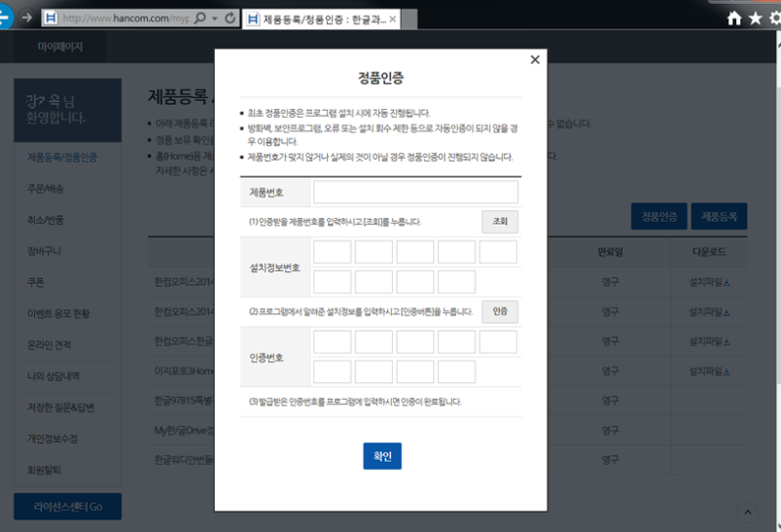Screen dimensions: 781x532
Task: Download 설치파일 in the 이지포토3Home row
Action: click(709, 372)
